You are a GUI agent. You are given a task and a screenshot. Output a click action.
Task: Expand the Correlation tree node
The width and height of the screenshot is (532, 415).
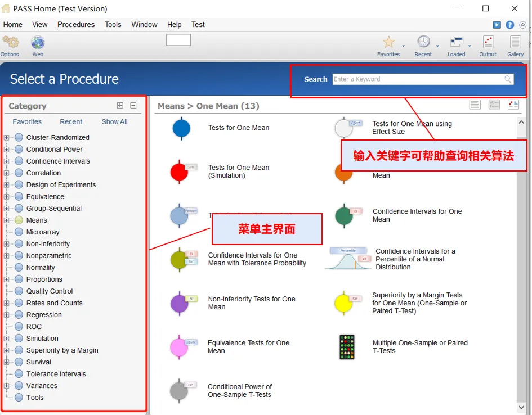[x=6, y=173]
